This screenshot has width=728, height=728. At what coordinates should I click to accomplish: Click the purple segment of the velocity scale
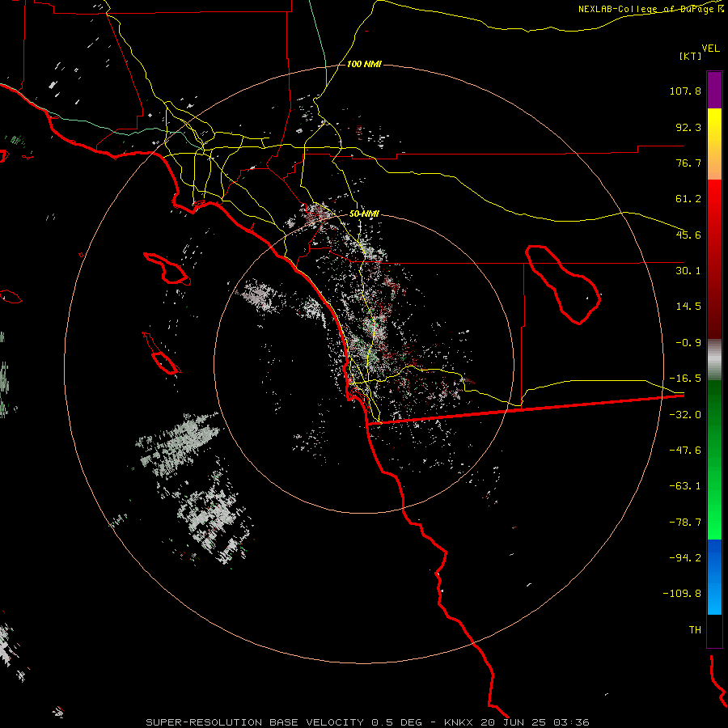click(x=714, y=90)
